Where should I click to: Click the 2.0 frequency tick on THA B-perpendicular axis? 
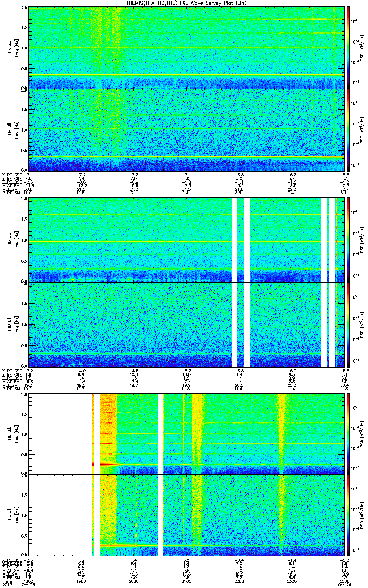tap(25, 9)
